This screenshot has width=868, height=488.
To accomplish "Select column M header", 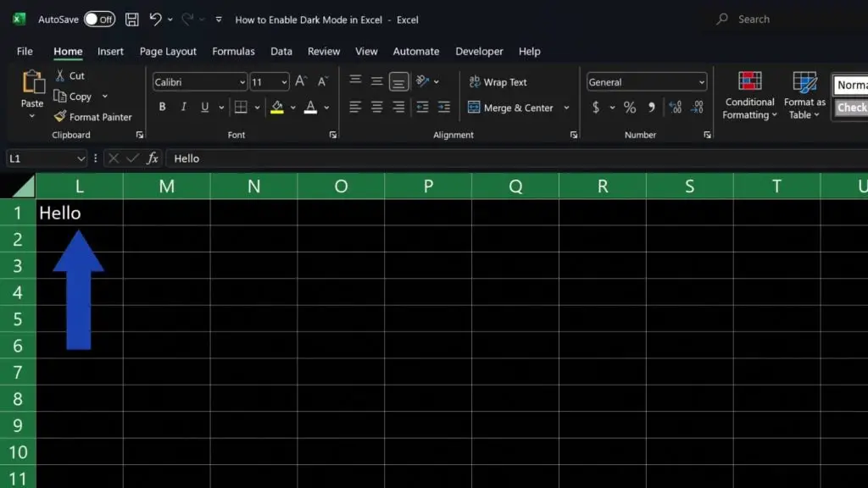I will (167, 186).
